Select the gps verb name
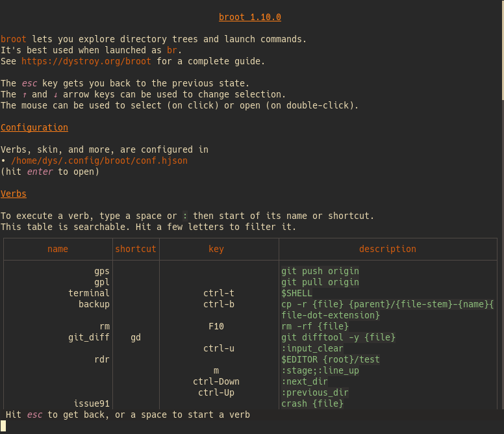 point(101,272)
